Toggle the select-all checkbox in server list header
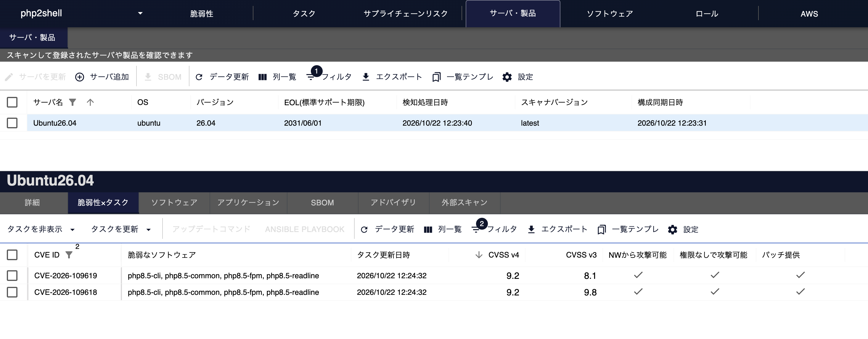The image size is (868, 339). coord(12,102)
